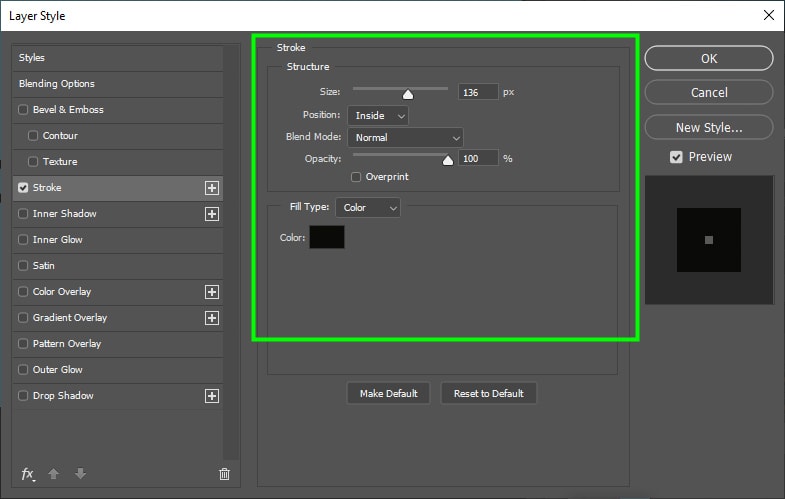Enable the Texture checkbox
Image resolution: width=785 pixels, height=499 pixels.
point(33,162)
